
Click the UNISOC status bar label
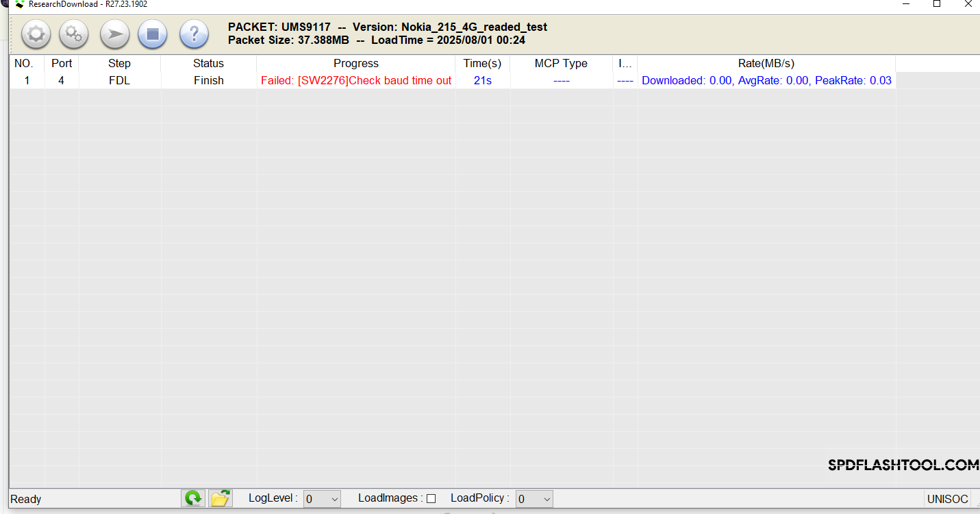[947, 499]
